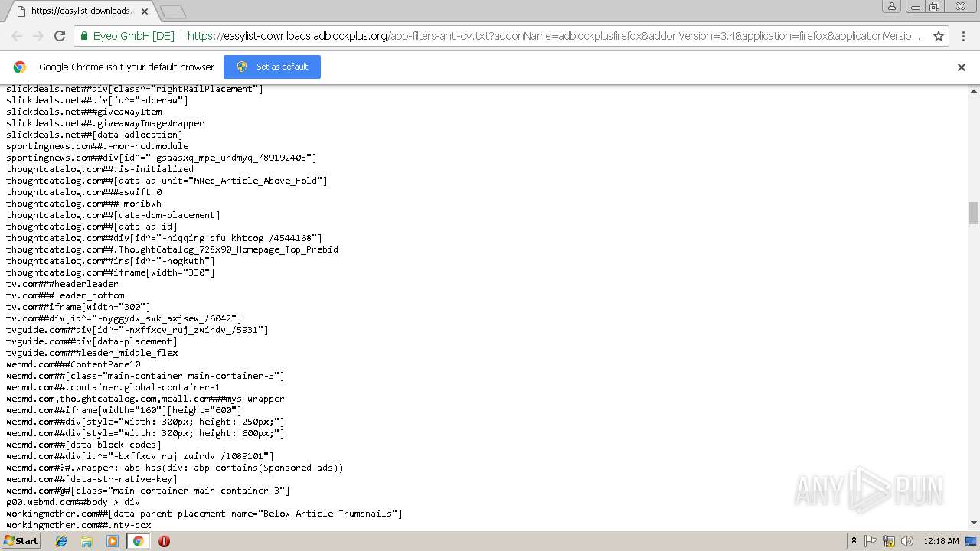The image size is (980, 551).
Task: Open the Chrome user profile icon
Action: point(891,6)
